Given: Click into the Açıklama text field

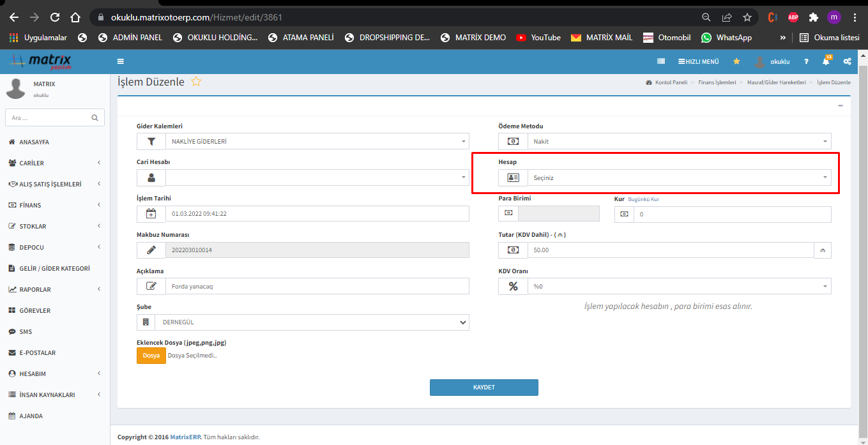Looking at the screenshot, I should pyautogui.click(x=317, y=287).
